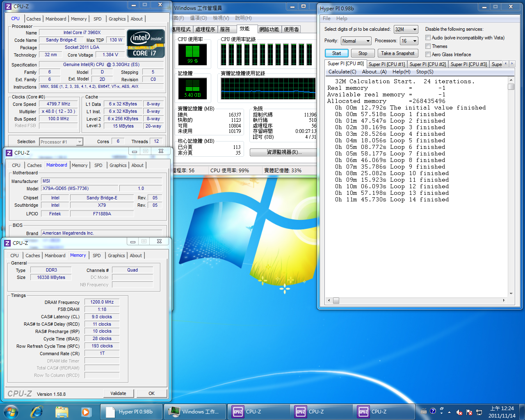Screen dimensions: 525x420
Task: Click the DRAM Frequency 1200.0 MHz field
Action: [102, 302]
